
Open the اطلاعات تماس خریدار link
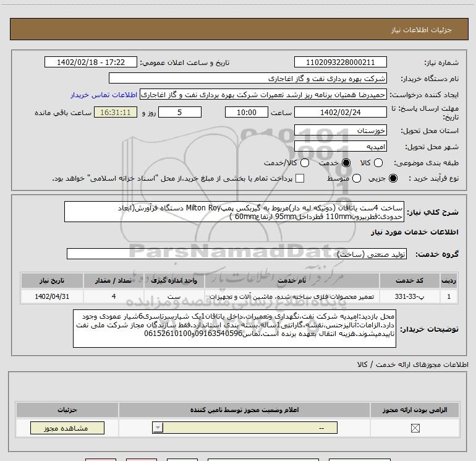tap(104, 95)
